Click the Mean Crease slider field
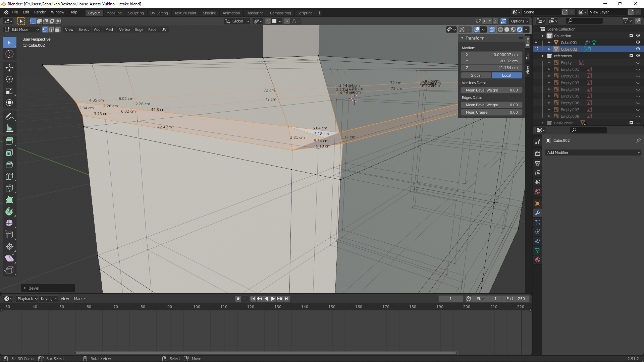The width and height of the screenshot is (644, 362). [x=491, y=112]
